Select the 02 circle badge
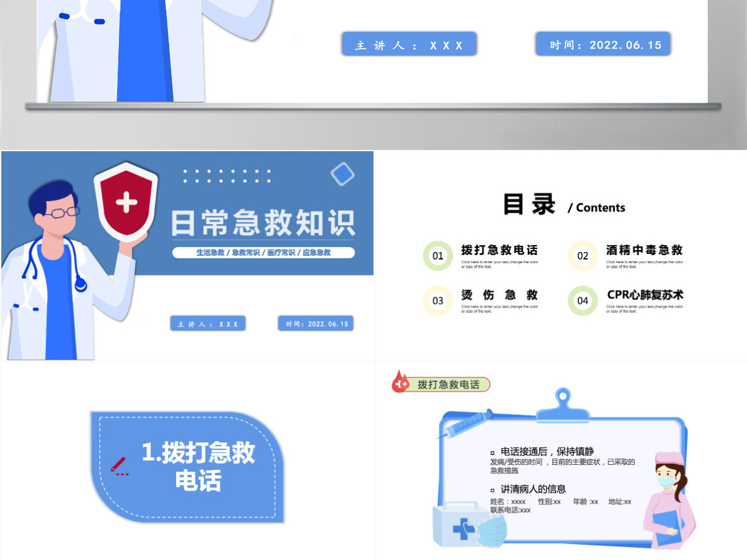This screenshot has height=560, width=747. 583,256
